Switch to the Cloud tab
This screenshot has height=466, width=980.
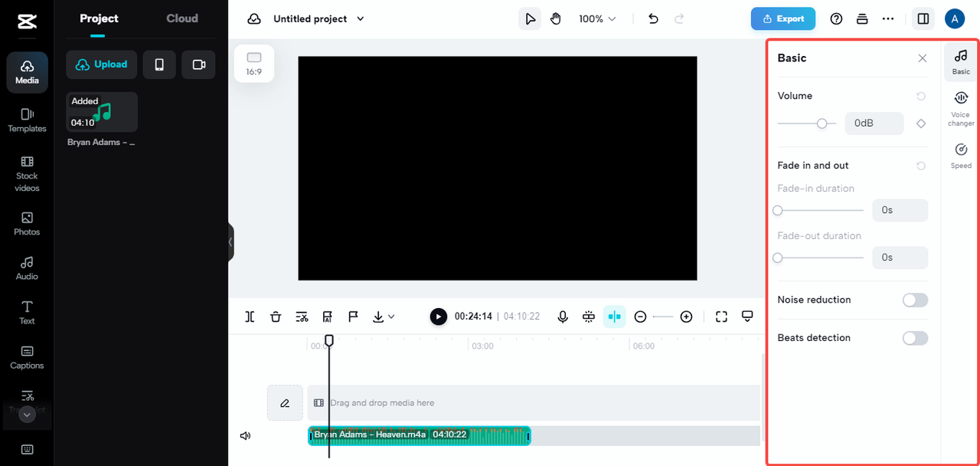182,18
